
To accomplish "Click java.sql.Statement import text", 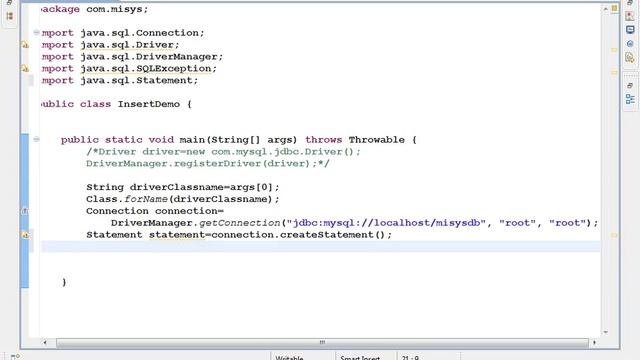I will coord(136,80).
